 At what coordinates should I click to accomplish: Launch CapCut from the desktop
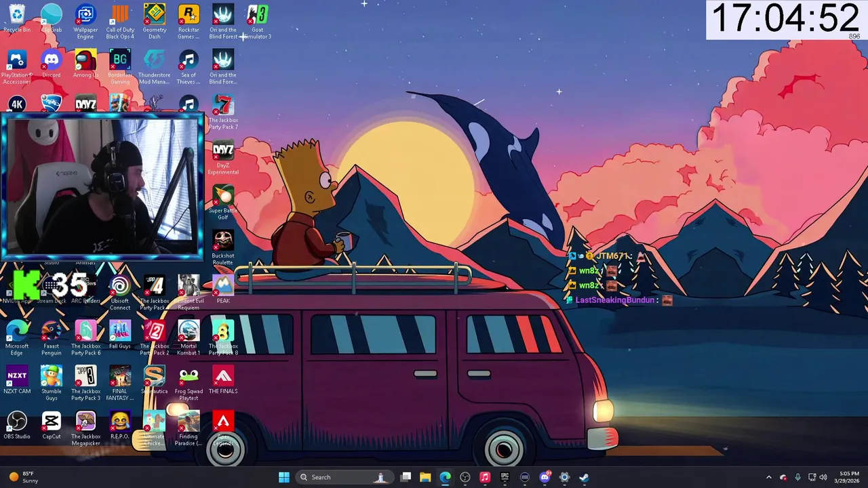point(52,426)
